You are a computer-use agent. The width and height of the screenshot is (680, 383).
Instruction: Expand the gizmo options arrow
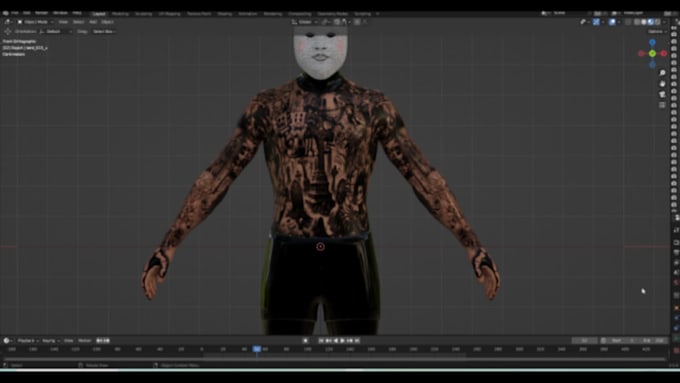(x=603, y=22)
